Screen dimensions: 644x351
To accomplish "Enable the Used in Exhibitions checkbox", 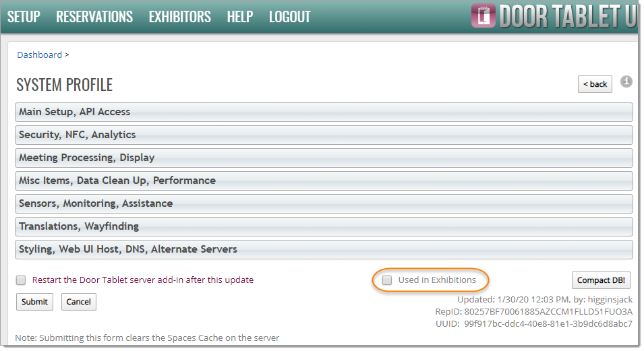I will 387,280.
